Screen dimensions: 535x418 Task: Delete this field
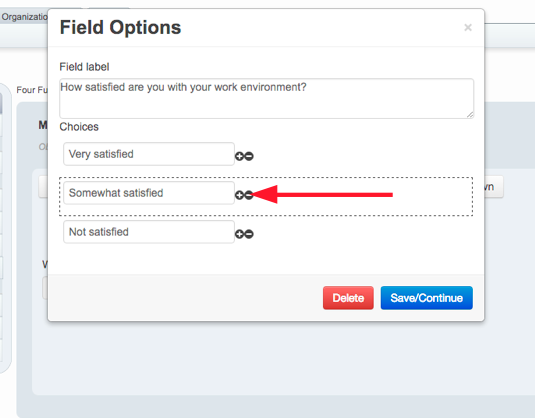point(348,298)
